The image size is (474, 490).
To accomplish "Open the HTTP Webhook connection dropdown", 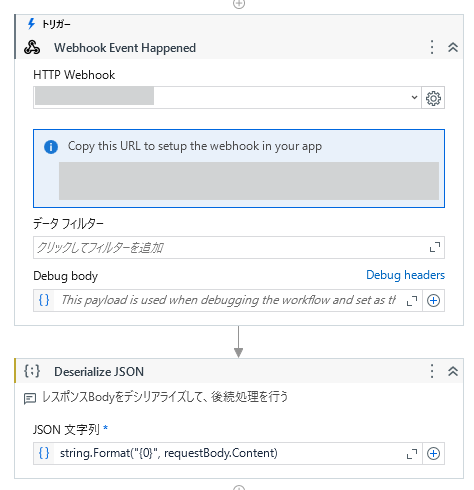I will tap(227, 98).
